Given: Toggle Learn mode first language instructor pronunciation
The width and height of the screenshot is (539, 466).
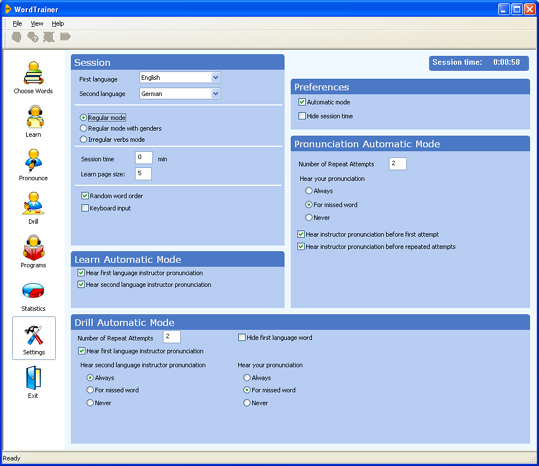Looking at the screenshot, I should tap(81, 273).
